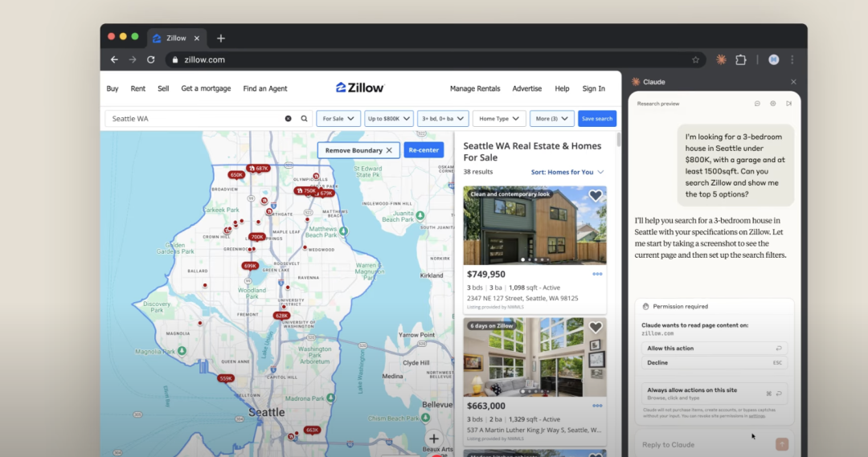Click Allow this action
This screenshot has width=868, height=457.
[x=714, y=348]
